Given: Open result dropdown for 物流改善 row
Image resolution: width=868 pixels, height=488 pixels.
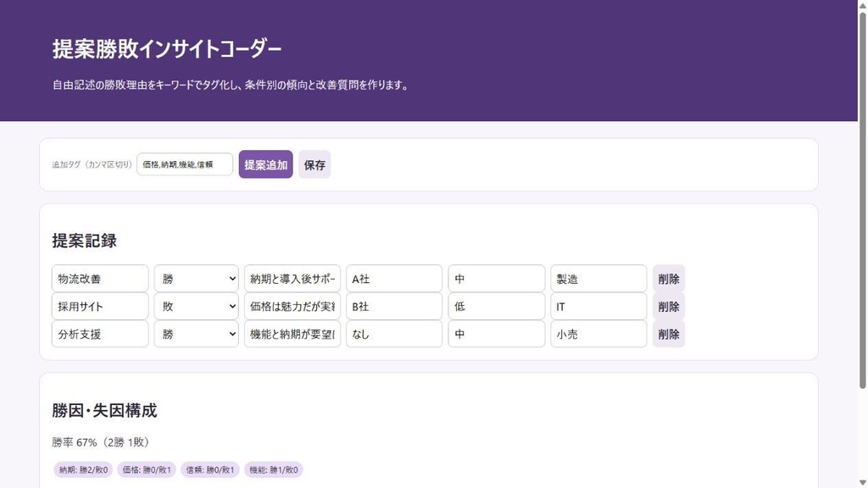Looking at the screenshot, I should [x=197, y=278].
